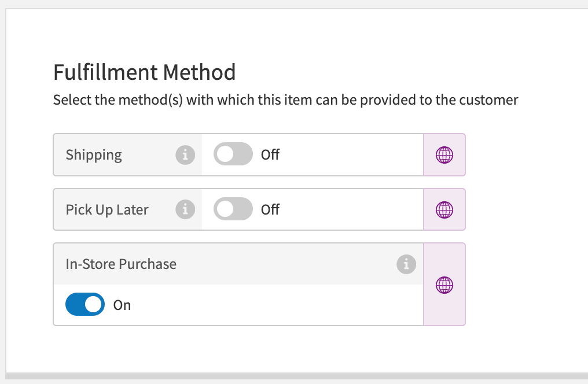Click the On toggle under In-Store Purchase

click(x=84, y=305)
